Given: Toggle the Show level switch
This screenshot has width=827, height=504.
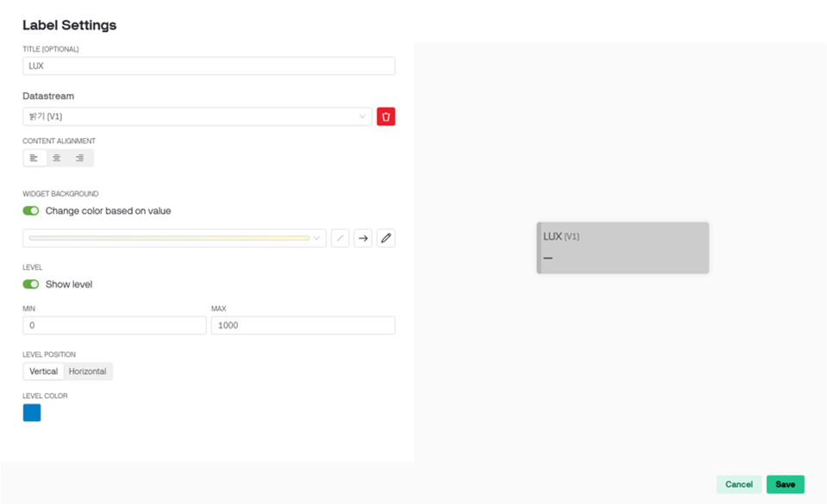Looking at the screenshot, I should click(x=30, y=284).
